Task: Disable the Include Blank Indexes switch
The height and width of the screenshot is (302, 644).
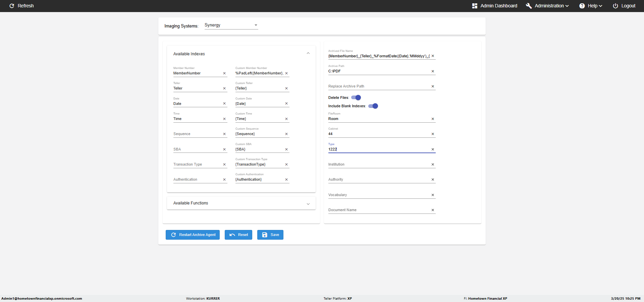Action: (x=373, y=106)
